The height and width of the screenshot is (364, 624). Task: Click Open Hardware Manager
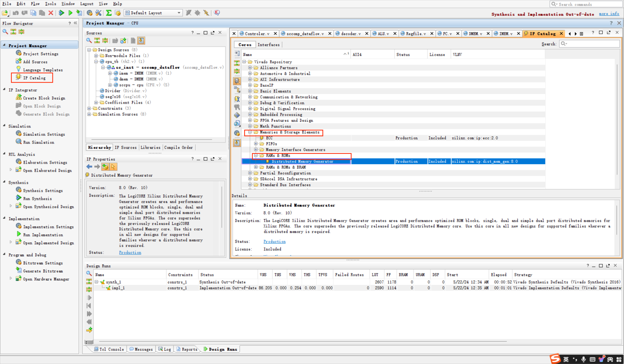click(x=43, y=279)
